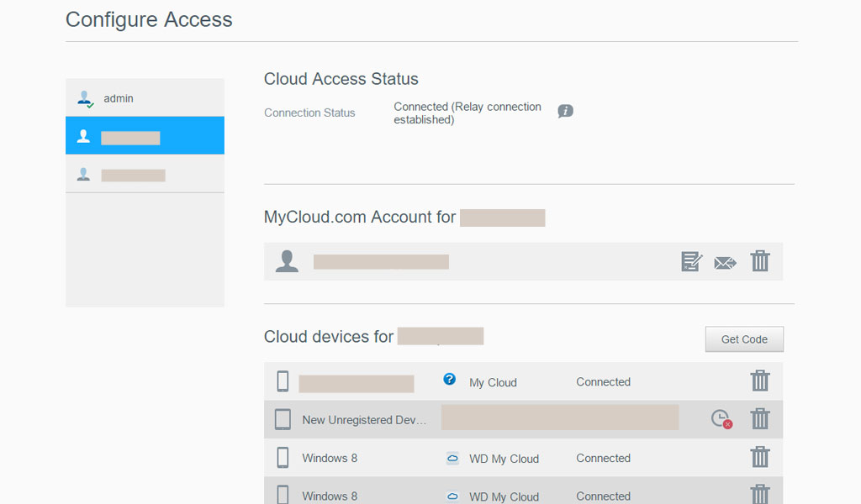Viewport: 861px width, 504px height.
Task: Click the connection status info bubble icon
Action: click(566, 111)
